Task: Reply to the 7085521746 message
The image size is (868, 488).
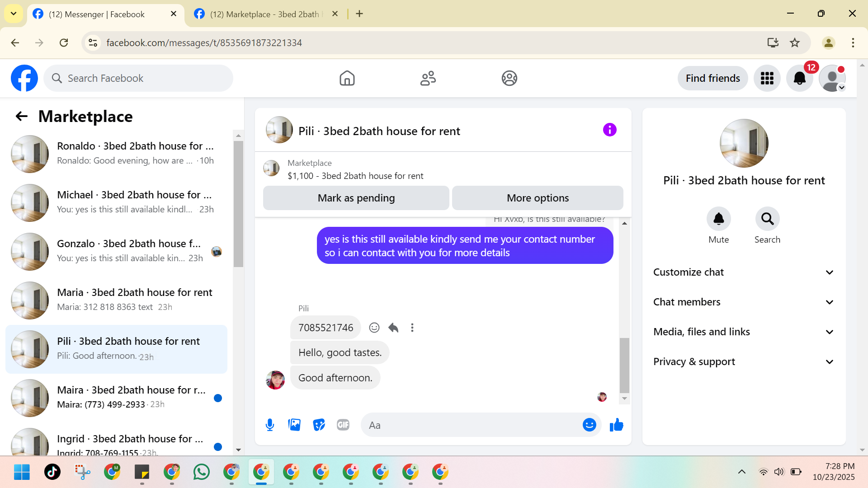Action: 393,328
